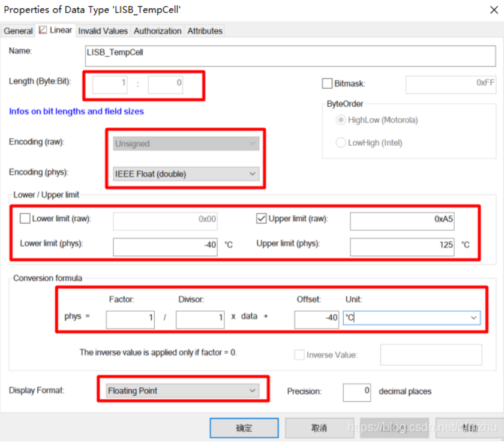504x442 pixels.
Task: Open the Invalid Values tab
Action: click(x=103, y=31)
